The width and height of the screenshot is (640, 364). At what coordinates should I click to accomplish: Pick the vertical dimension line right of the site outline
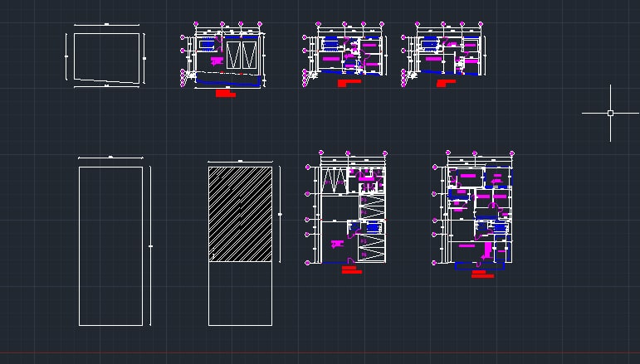coord(144,58)
